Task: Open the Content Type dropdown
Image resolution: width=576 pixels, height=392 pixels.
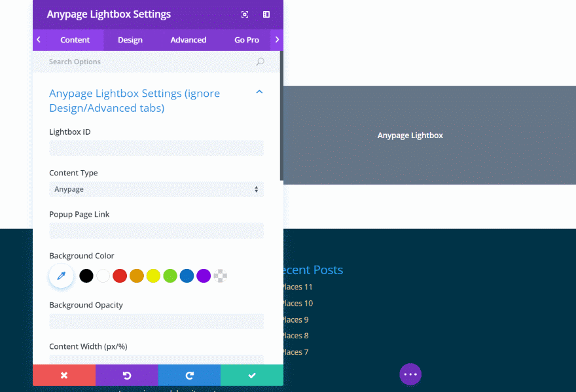Action: (x=156, y=189)
